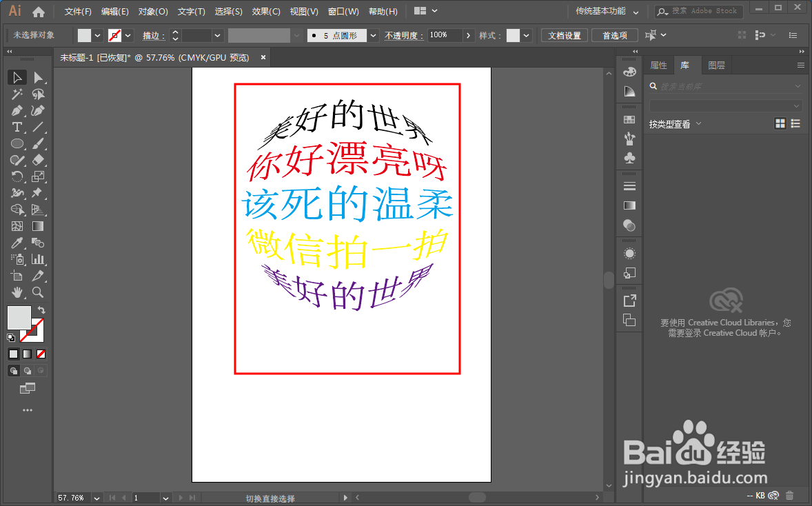Switch library to list view
Viewport: 812px width, 506px height.
pos(795,124)
